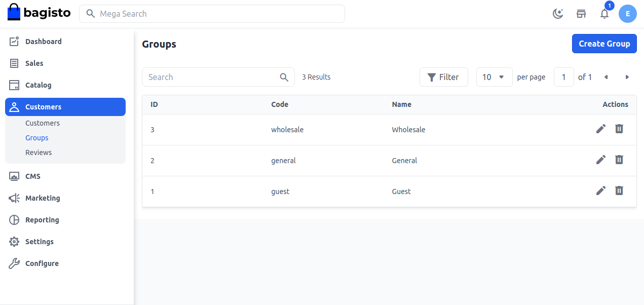Screen dimensions: 644x305
Task: Click the magnifier in the grid search box
Action: coord(284,77)
